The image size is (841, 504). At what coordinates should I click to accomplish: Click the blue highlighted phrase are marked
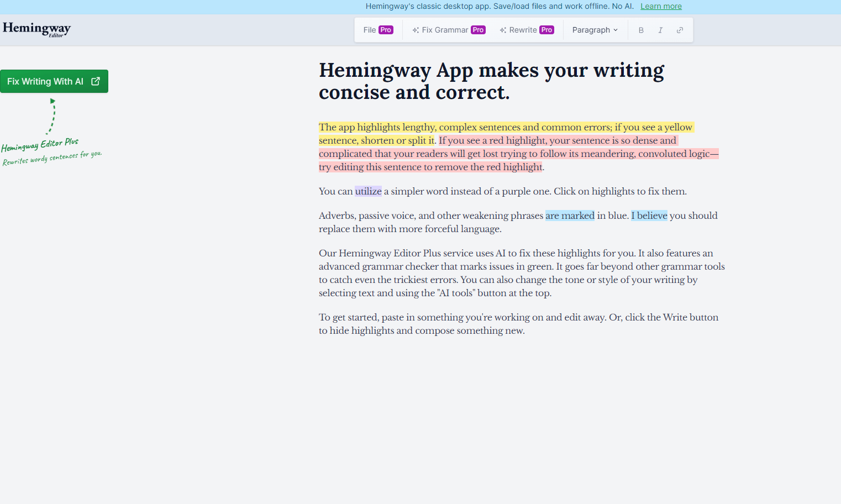click(570, 216)
